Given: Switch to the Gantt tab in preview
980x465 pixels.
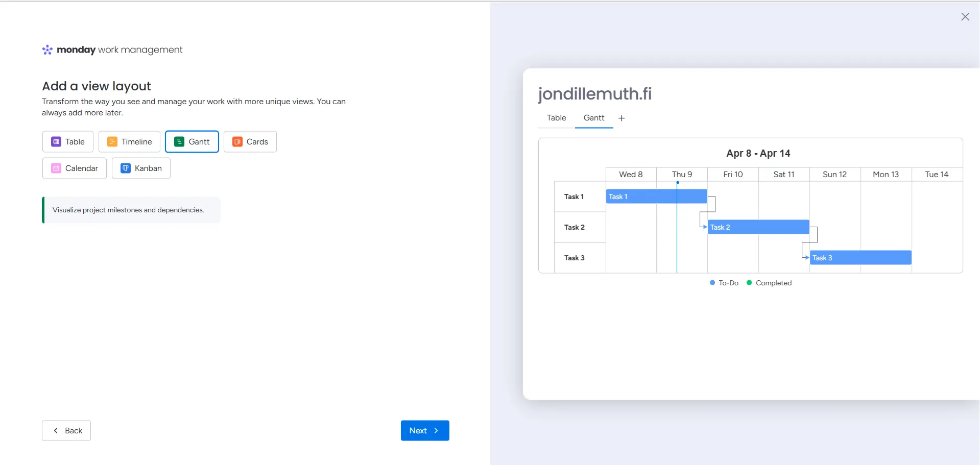Looking at the screenshot, I should coord(594,118).
